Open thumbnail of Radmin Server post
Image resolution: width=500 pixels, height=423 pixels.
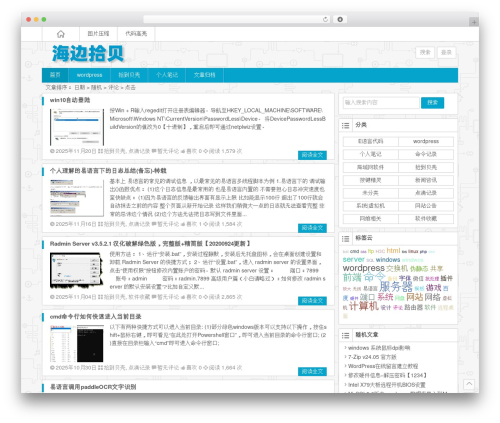pos(77,271)
